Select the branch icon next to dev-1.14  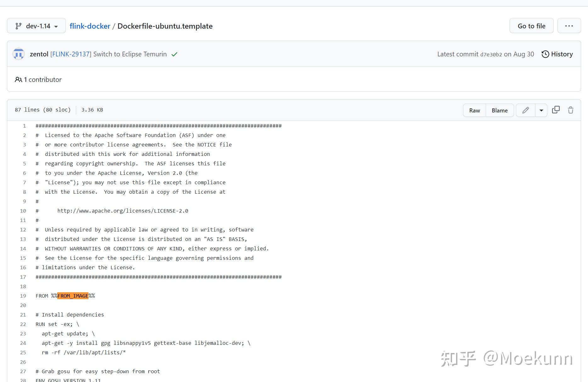click(x=19, y=26)
